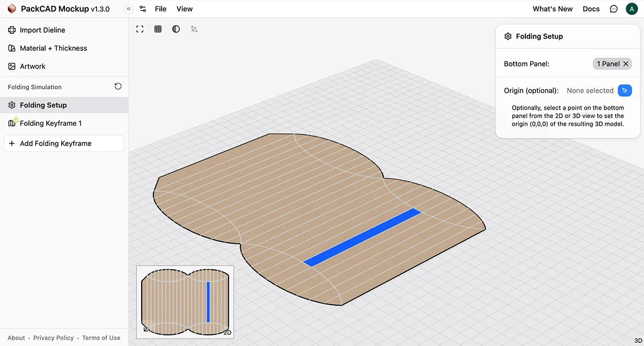
Task: Open the What's New link
Action: pyautogui.click(x=552, y=9)
